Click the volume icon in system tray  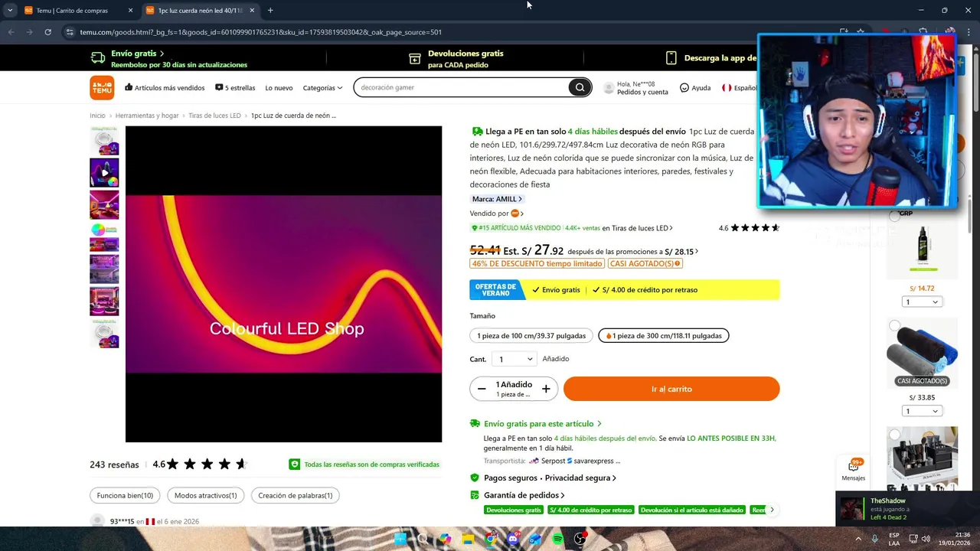(924, 539)
